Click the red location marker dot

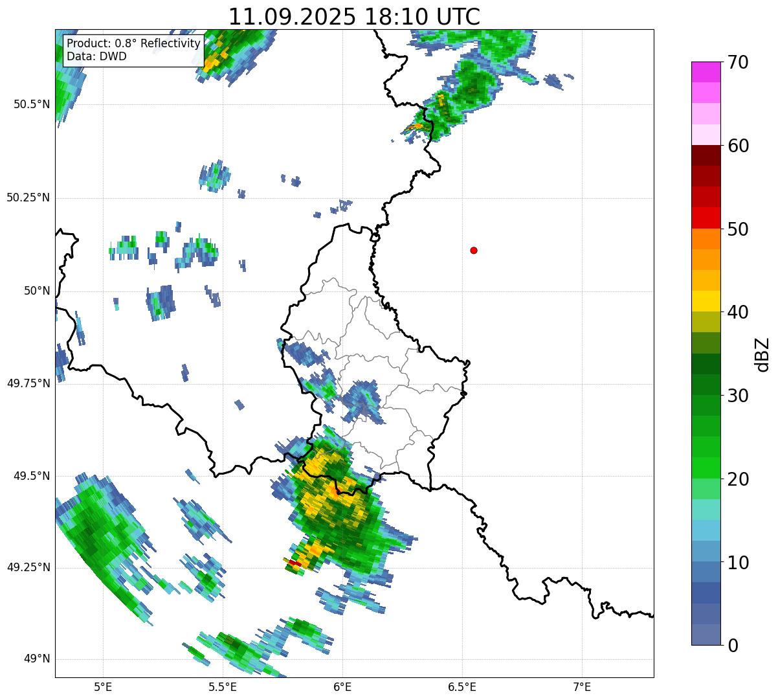click(x=474, y=251)
